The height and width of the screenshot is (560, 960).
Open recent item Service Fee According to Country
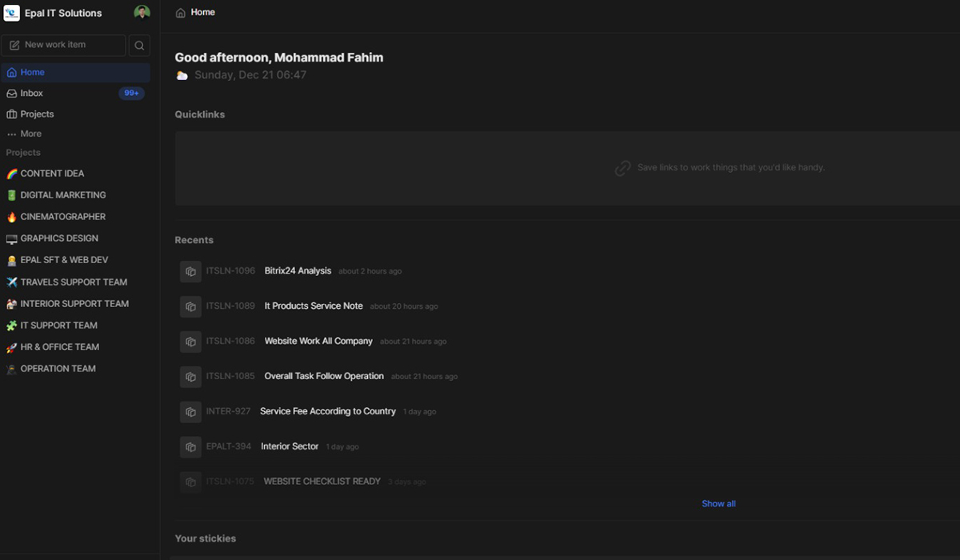coord(327,412)
